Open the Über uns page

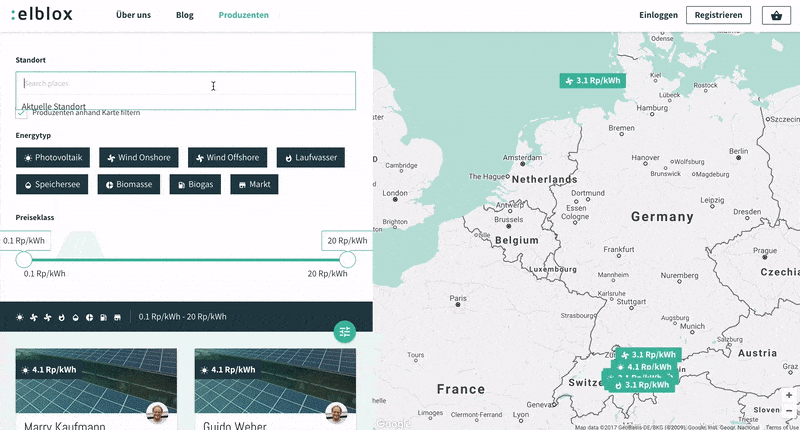click(x=133, y=15)
